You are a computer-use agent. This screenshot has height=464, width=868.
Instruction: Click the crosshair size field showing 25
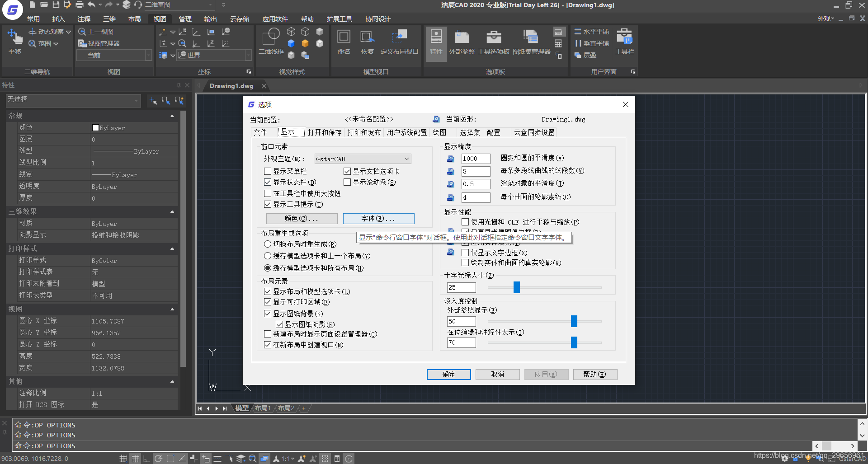click(461, 287)
